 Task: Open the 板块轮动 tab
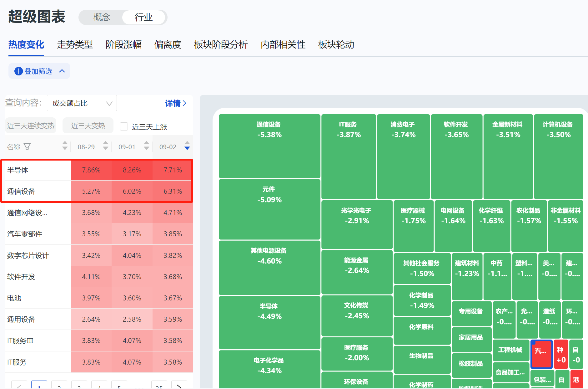pos(336,45)
